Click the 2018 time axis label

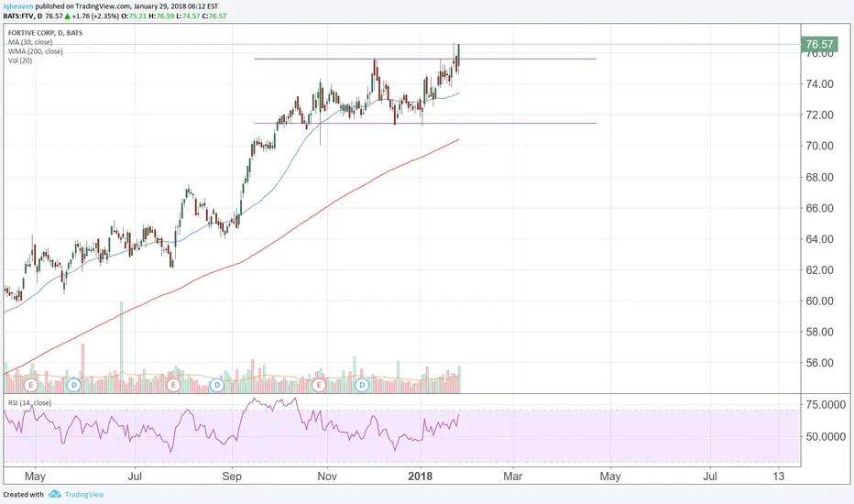(x=420, y=477)
